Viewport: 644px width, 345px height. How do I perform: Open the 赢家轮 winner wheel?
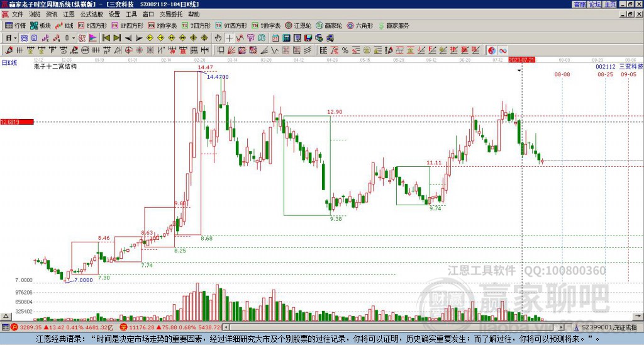coord(329,25)
